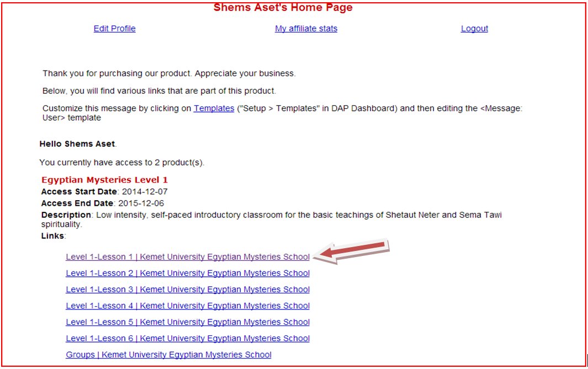Open Level 1-Lesson 3 link
Image resolution: width=588 pixels, height=369 pixels.
pos(188,290)
